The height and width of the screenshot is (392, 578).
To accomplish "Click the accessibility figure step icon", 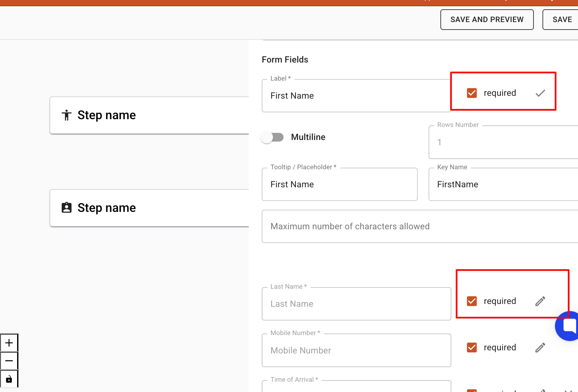I will (66, 115).
